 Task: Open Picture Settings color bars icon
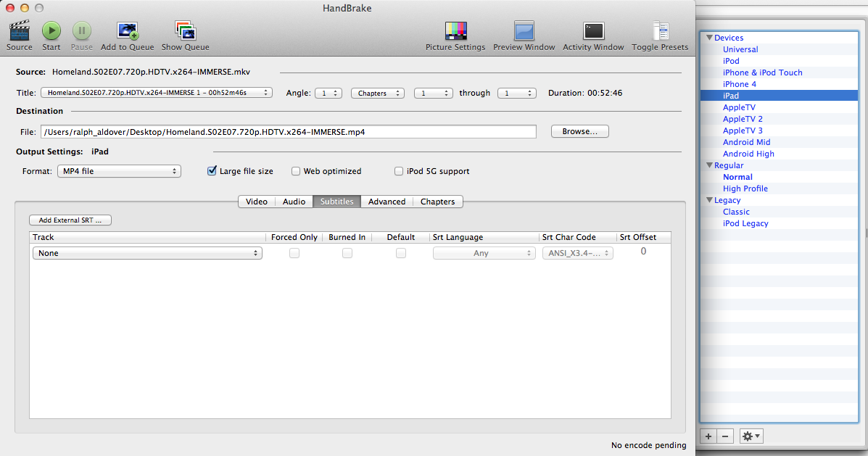tap(455, 31)
